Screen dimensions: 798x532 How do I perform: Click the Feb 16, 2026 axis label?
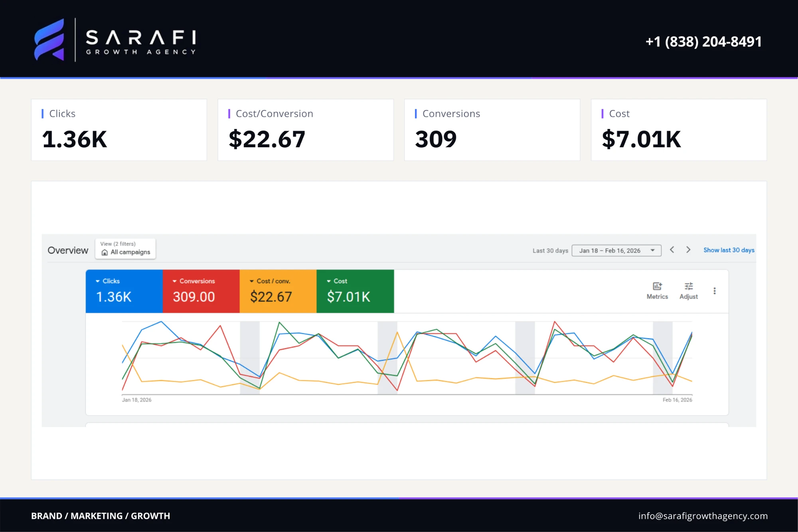677,400
